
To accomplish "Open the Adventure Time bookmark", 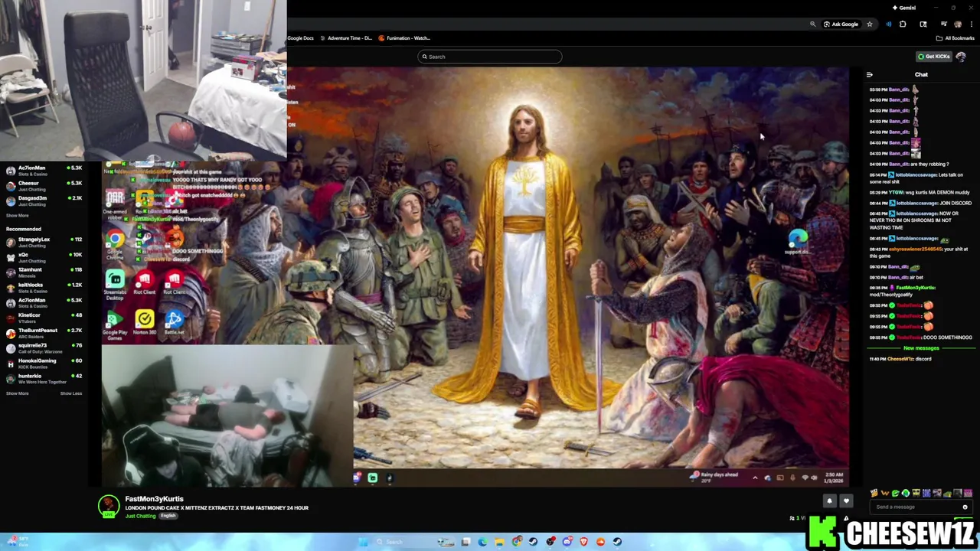I will (x=346, y=38).
